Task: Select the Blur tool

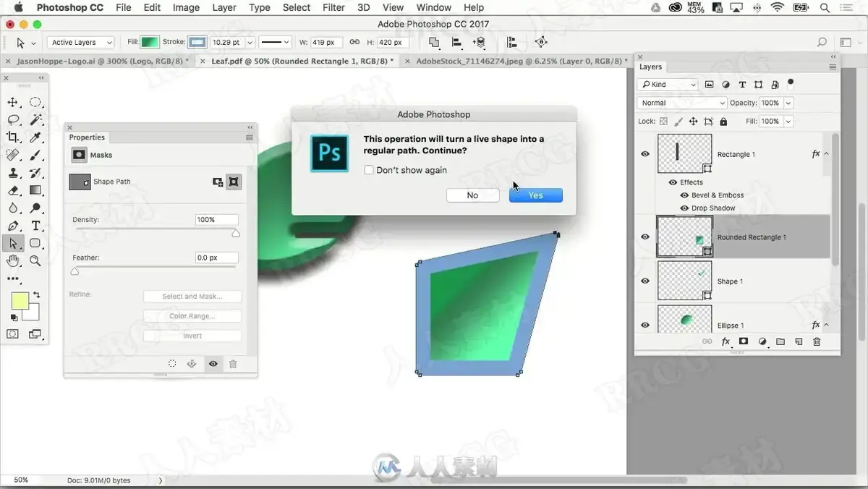Action: pyautogui.click(x=13, y=208)
